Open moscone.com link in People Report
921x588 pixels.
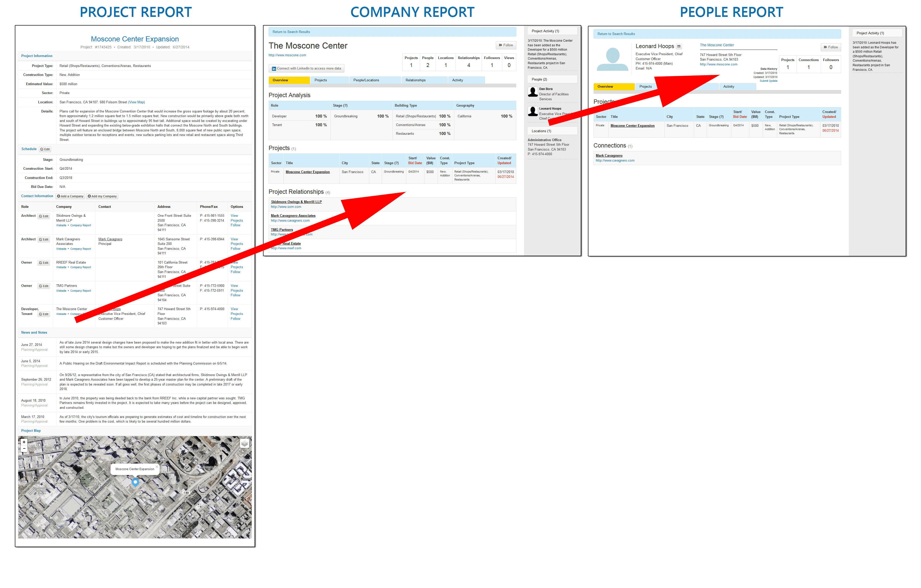click(x=719, y=64)
